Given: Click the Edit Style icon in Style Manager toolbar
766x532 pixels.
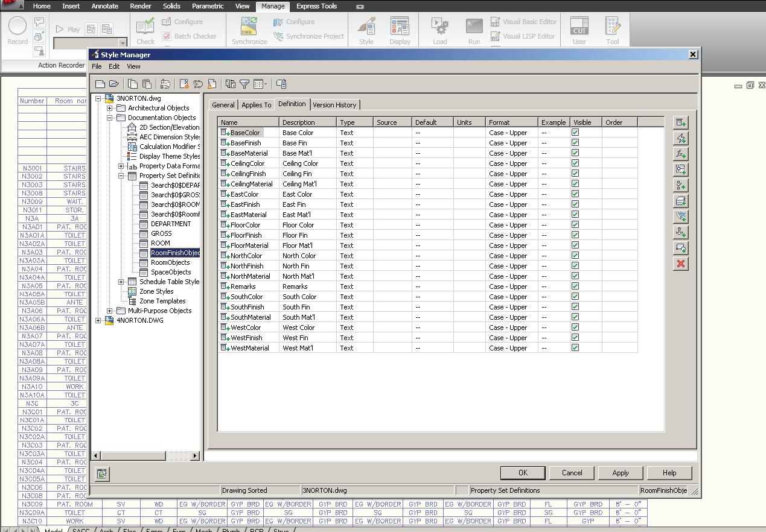Looking at the screenshot, I should [x=165, y=84].
